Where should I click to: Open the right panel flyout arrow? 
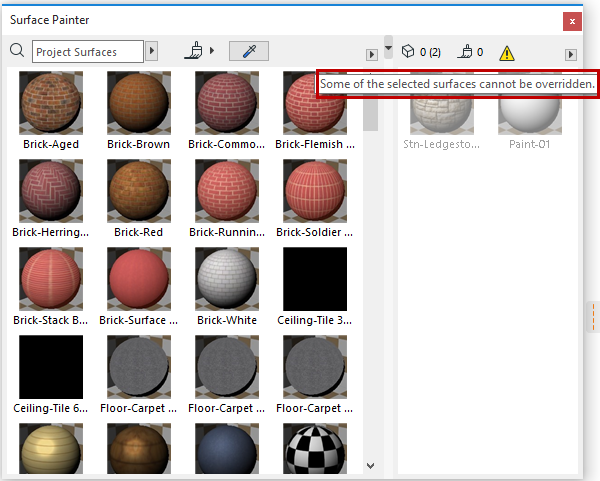tap(571, 54)
